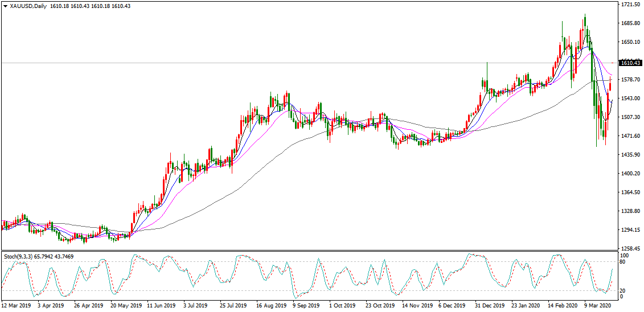Screen dimensions: 644x312
Task: Click the 12 Mar 2019 date label
Action: click(17, 306)
